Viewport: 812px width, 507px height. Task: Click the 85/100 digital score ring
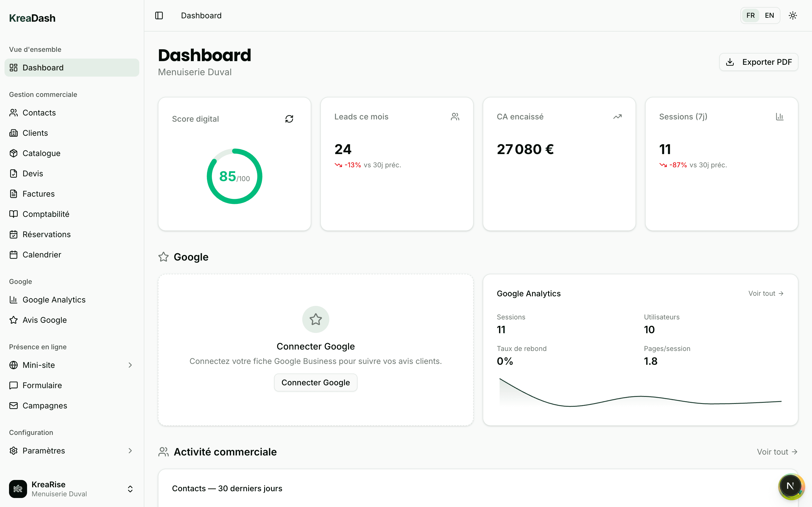[x=234, y=176]
